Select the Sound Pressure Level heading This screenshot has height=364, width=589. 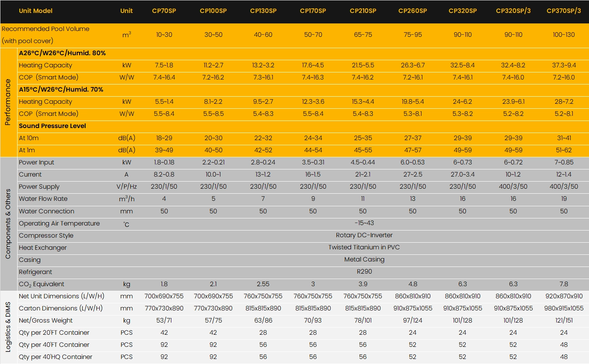click(52, 126)
